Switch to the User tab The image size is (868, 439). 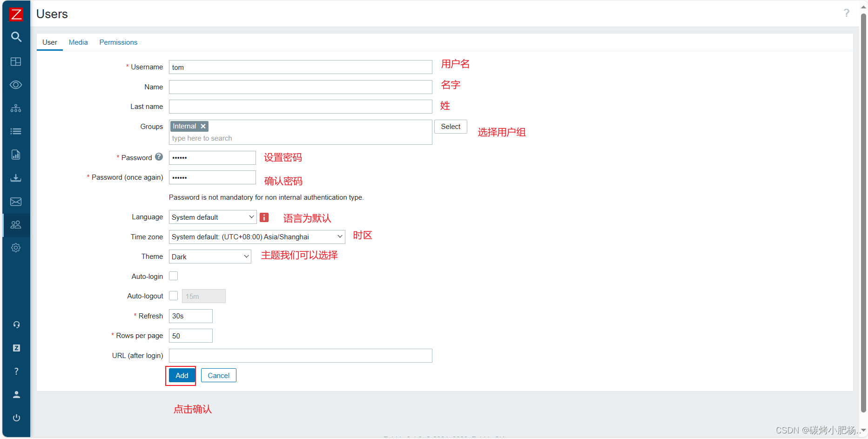click(50, 42)
